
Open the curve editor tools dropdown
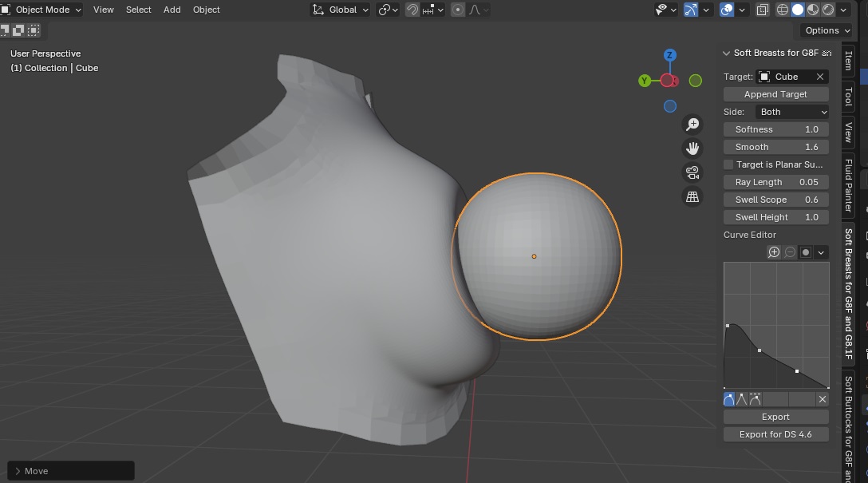(821, 252)
